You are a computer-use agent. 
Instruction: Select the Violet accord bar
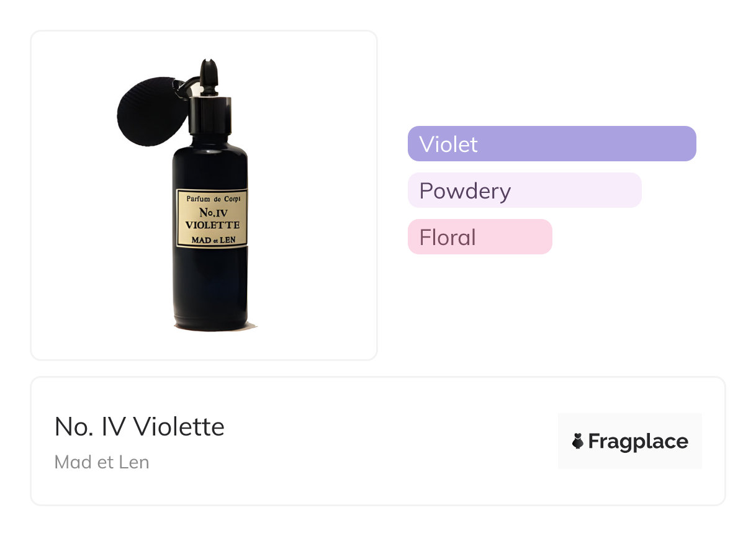click(552, 144)
